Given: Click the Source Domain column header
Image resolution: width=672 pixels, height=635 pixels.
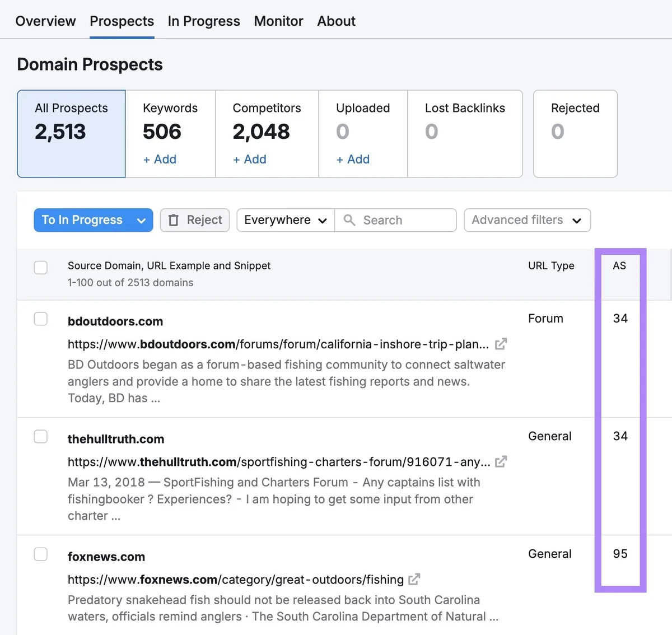Looking at the screenshot, I should click(169, 265).
